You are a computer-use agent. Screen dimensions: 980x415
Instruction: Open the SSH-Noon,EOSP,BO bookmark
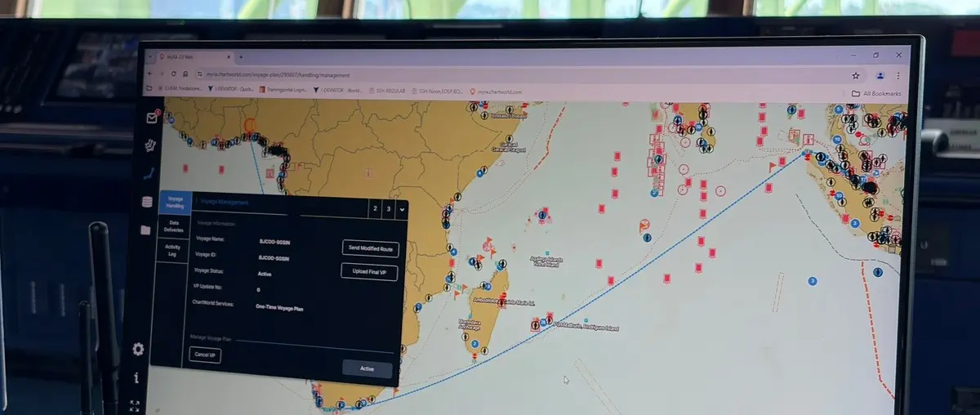pos(437,91)
